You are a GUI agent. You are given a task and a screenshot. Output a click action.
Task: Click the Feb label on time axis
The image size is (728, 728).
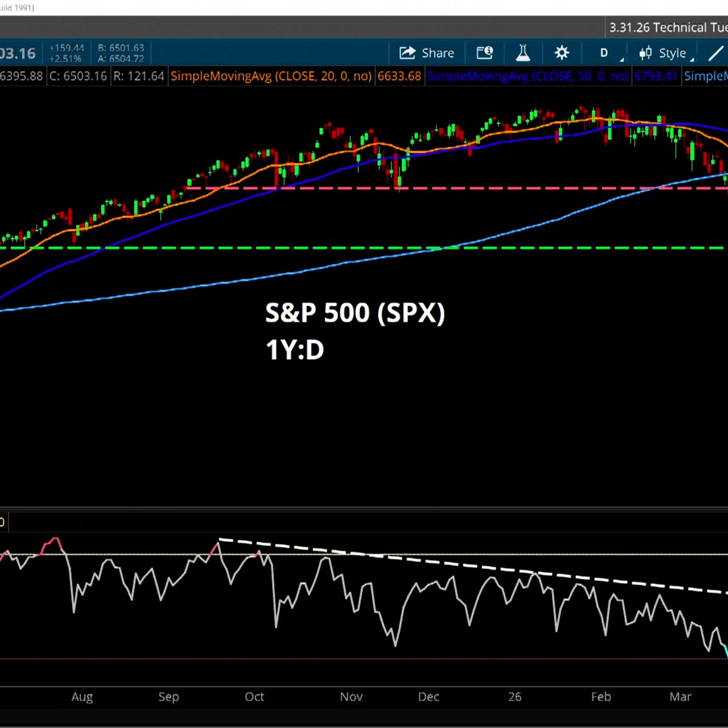coord(601,697)
